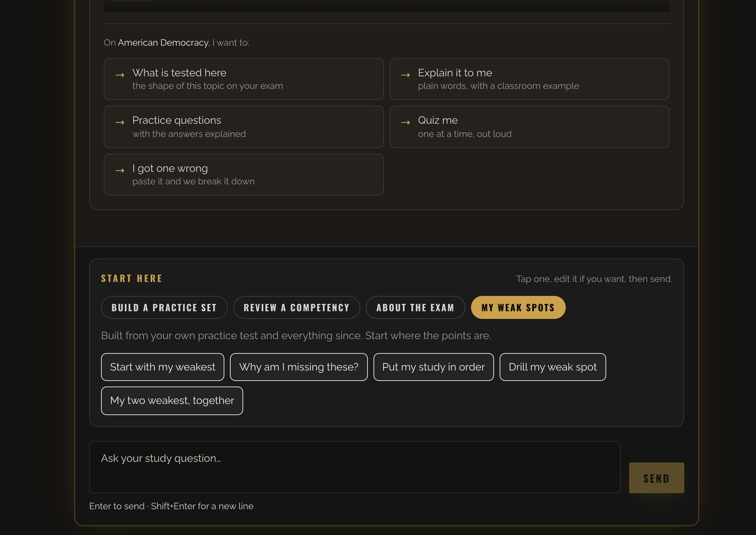Activate the My Weak Spots tab

(518, 308)
